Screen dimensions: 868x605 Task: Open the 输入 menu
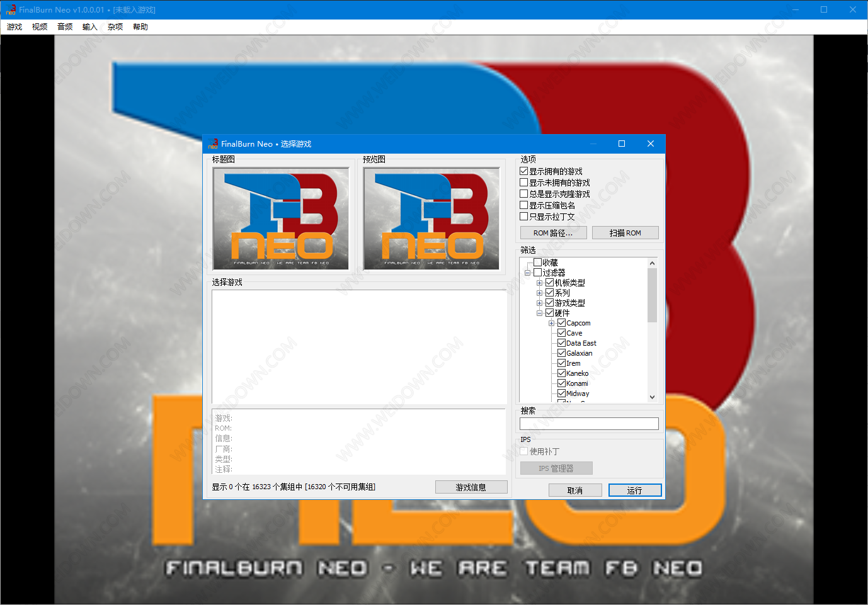(90, 27)
